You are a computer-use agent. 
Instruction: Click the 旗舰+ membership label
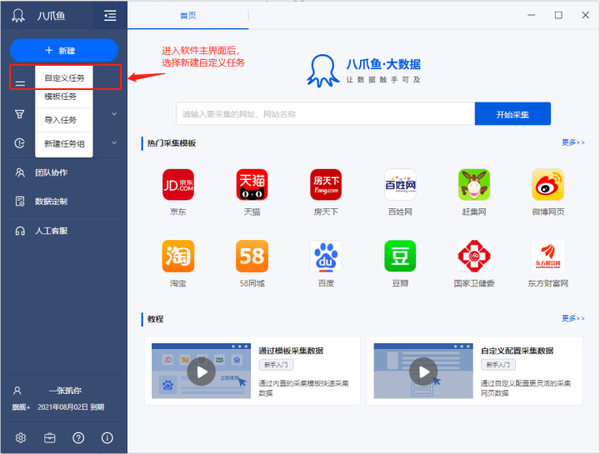coord(21,407)
